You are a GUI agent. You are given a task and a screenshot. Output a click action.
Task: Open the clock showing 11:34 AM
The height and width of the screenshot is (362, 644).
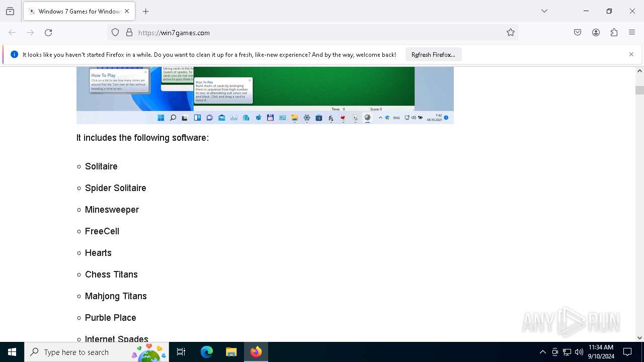[601, 352]
